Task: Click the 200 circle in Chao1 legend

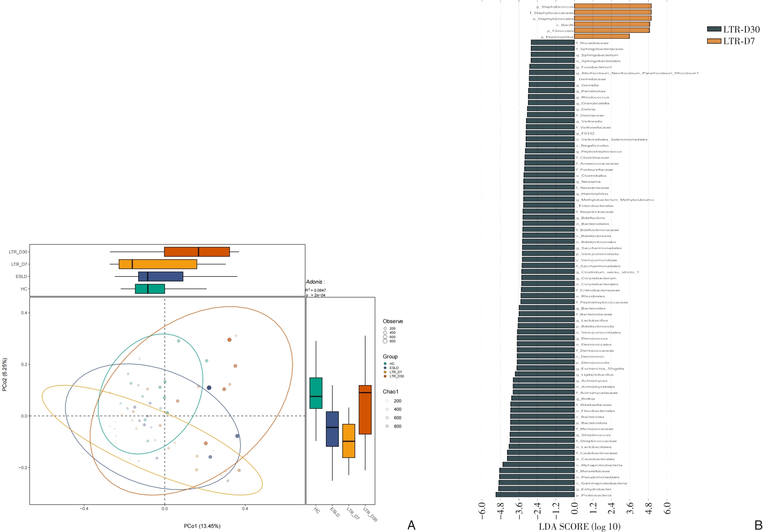Action: pyautogui.click(x=387, y=401)
